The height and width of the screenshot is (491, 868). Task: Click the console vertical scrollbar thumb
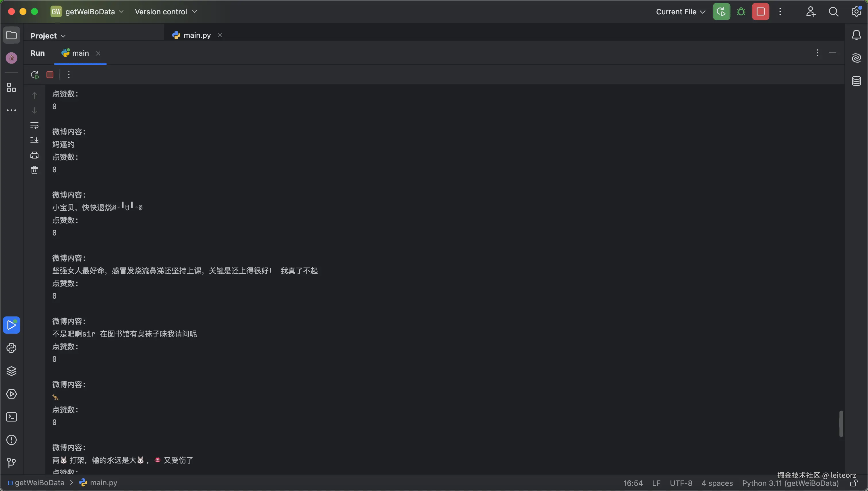[841, 424]
